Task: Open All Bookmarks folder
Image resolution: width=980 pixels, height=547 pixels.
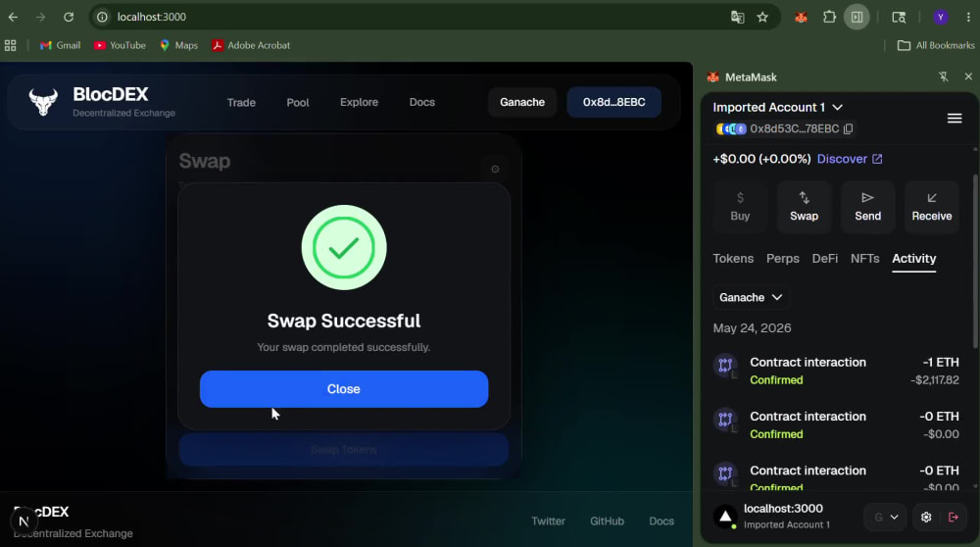Action: click(936, 45)
